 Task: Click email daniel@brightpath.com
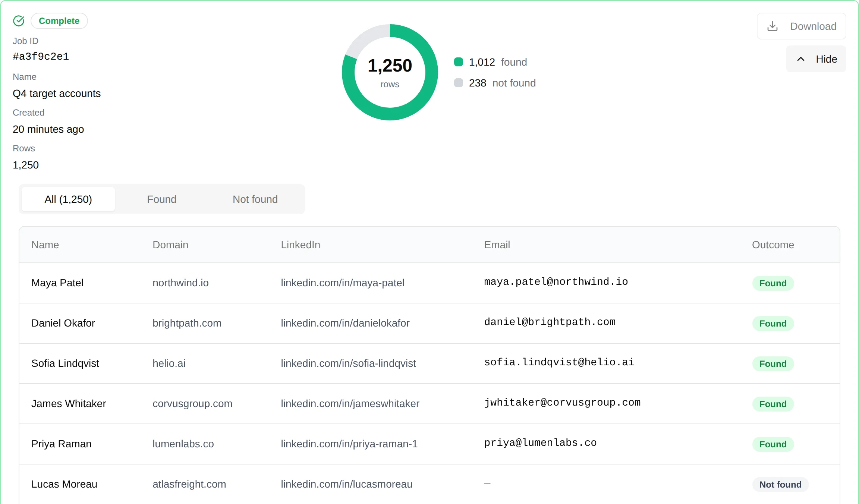pos(550,322)
